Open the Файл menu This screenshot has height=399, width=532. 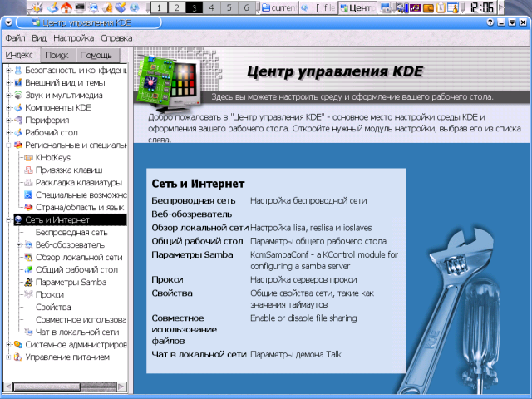15,38
